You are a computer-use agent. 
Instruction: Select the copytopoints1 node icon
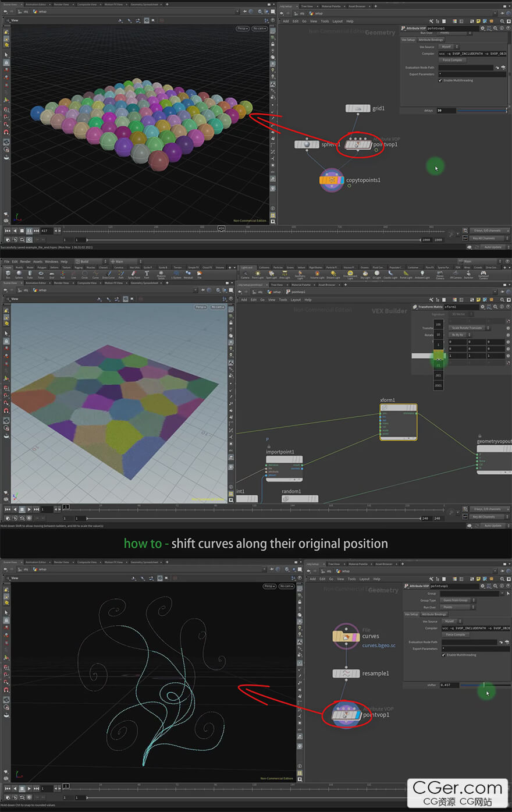332,180
